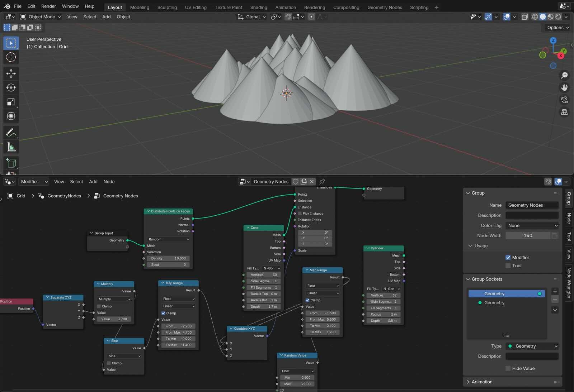The height and width of the screenshot is (392, 574).
Task: Open the Color Tag dropdown
Action: click(532, 225)
